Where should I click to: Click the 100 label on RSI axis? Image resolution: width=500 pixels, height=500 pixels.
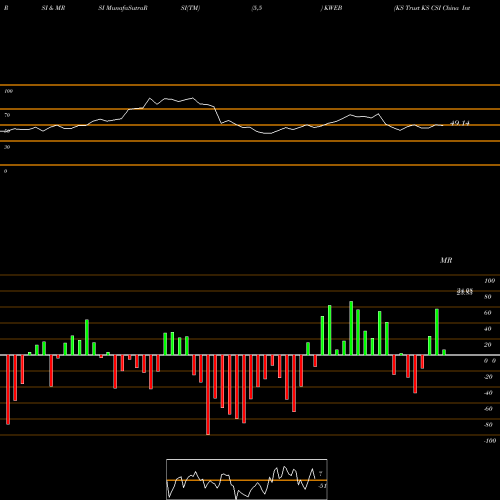(x=8, y=91)
